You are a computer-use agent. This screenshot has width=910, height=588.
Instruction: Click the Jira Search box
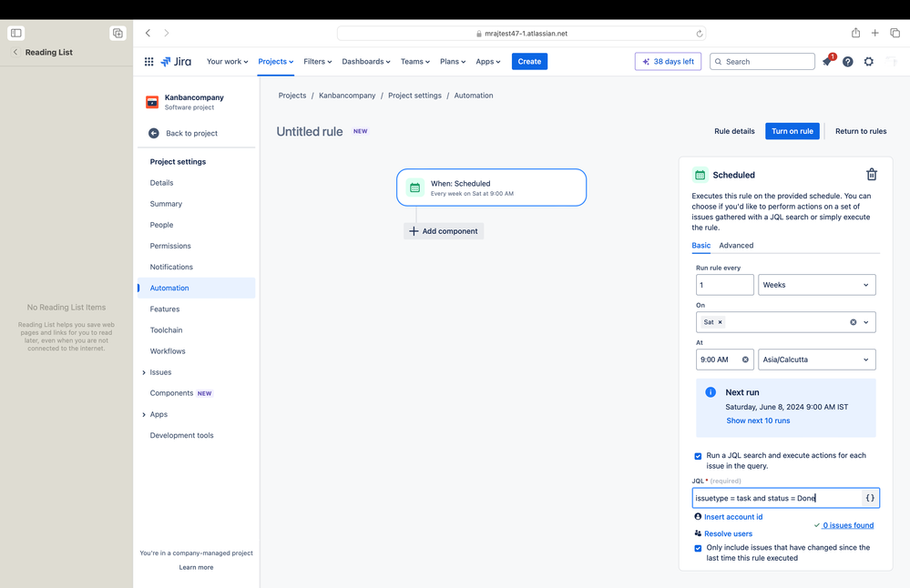762,62
